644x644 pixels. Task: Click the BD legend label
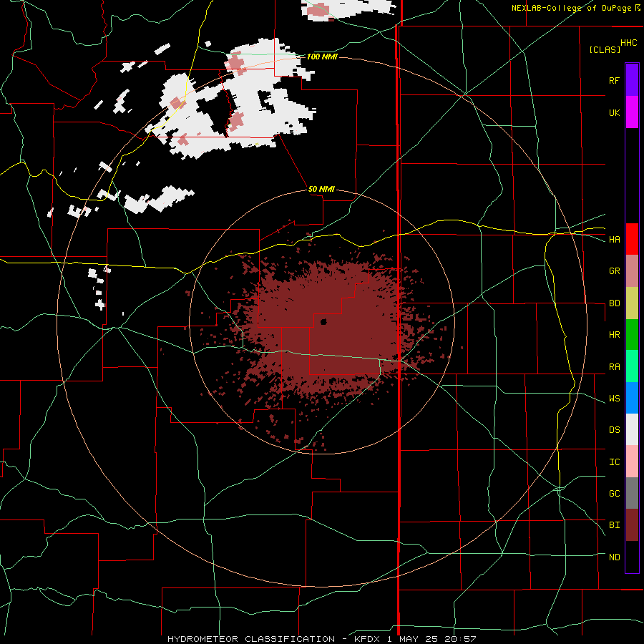[x=614, y=303]
